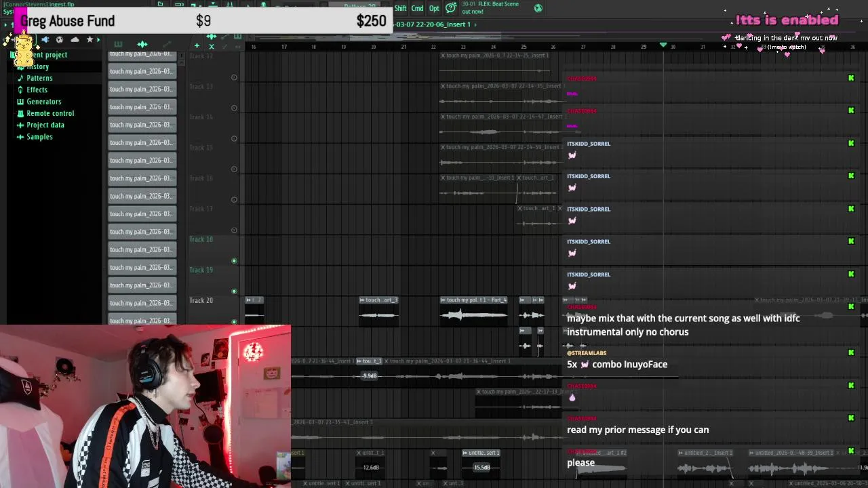The height and width of the screenshot is (488, 868).
Task: Click the X icon above track headers
Action: click(x=212, y=46)
